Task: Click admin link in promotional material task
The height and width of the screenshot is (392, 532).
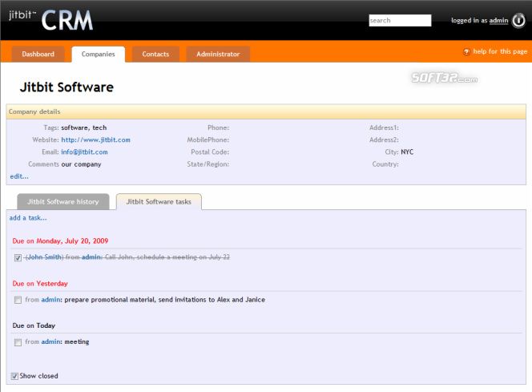Action: (x=51, y=300)
